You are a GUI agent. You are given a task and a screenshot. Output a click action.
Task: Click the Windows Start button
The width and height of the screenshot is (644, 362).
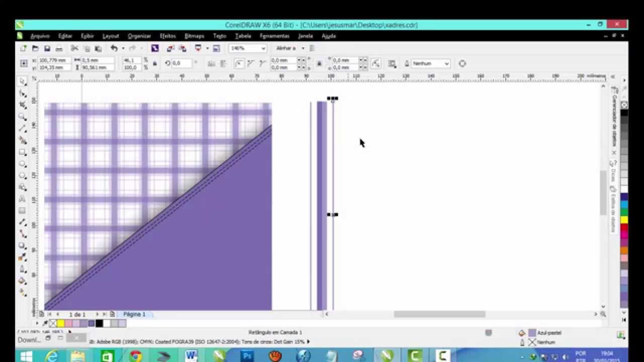point(26,356)
